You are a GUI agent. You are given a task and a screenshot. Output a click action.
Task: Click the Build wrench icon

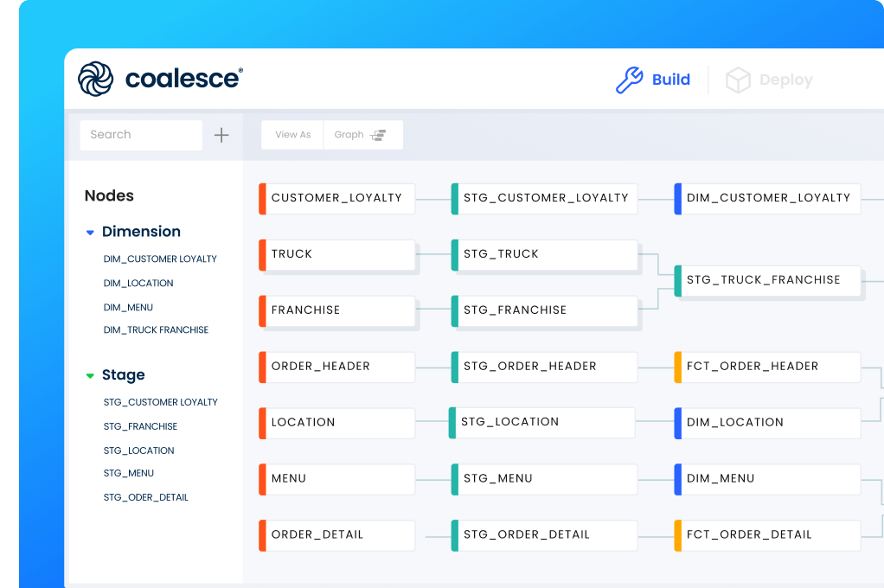point(629,80)
